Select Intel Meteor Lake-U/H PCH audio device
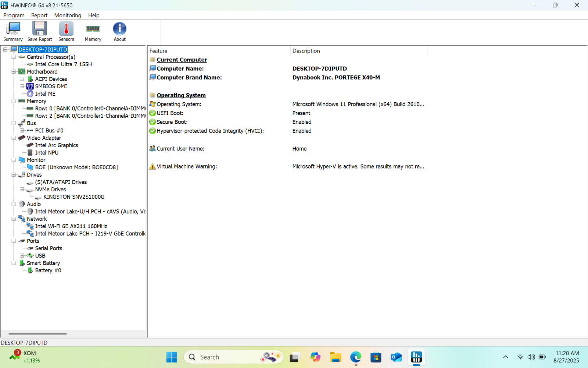Image resolution: width=588 pixels, height=368 pixels. pyautogui.click(x=90, y=211)
